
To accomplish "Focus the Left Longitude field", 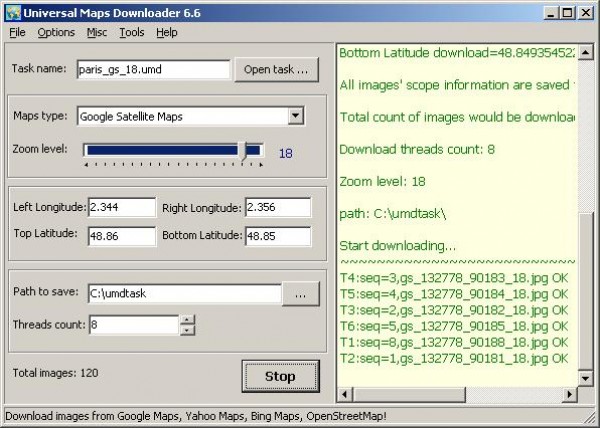I will [x=122, y=207].
